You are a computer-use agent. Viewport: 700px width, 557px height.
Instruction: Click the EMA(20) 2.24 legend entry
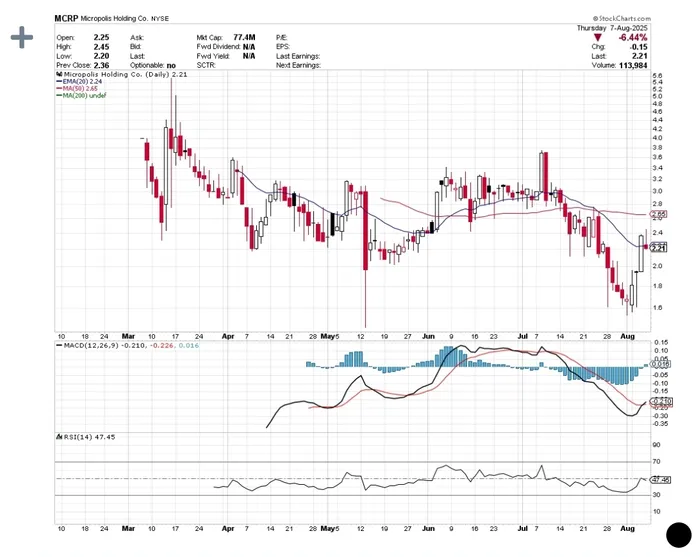82,81
